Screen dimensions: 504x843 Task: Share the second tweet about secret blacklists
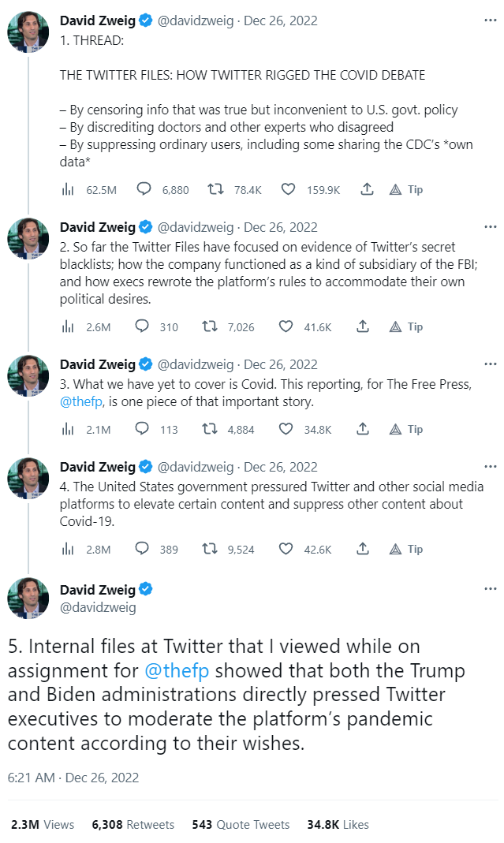(363, 326)
